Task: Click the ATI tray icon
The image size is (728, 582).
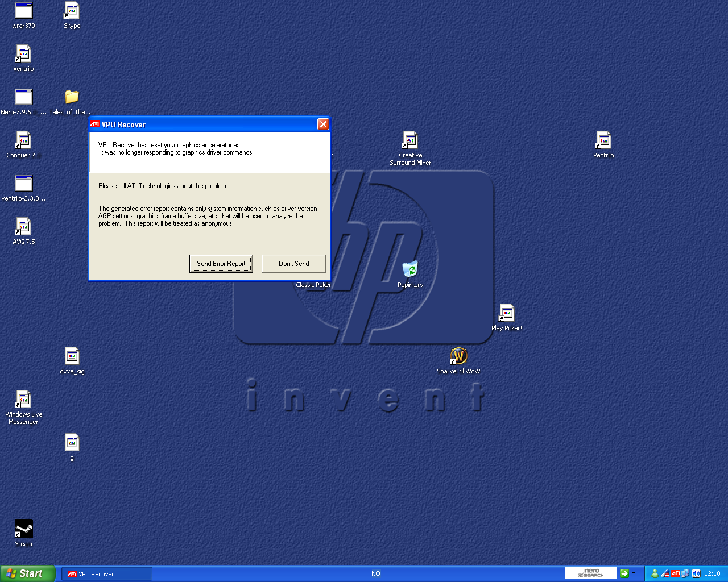Action: 675,574
